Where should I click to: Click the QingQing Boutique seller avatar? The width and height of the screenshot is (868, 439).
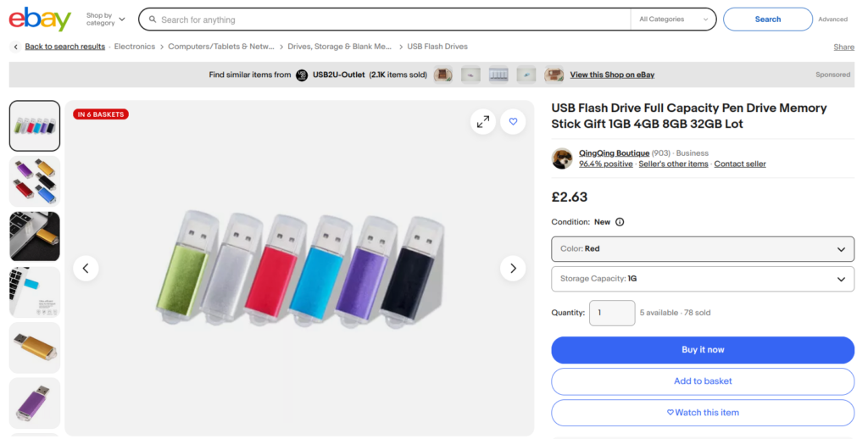coord(562,158)
